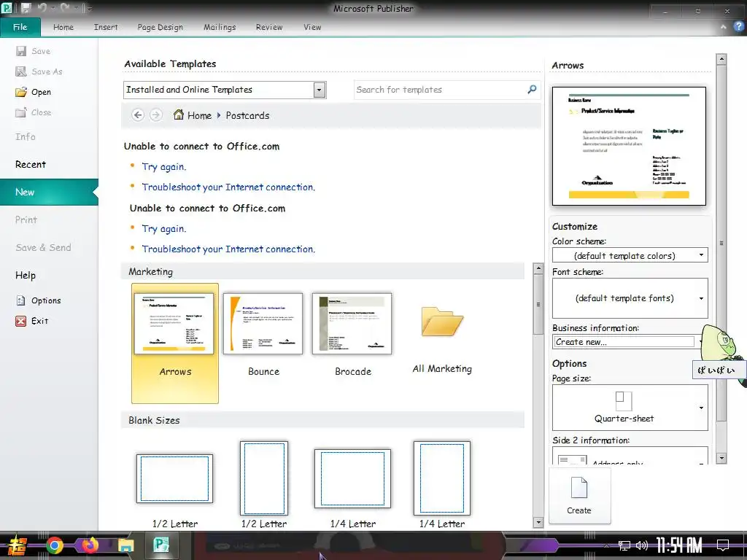
Task: Minimize the ribbon with the caret icon
Action: [x=723, y=27]
